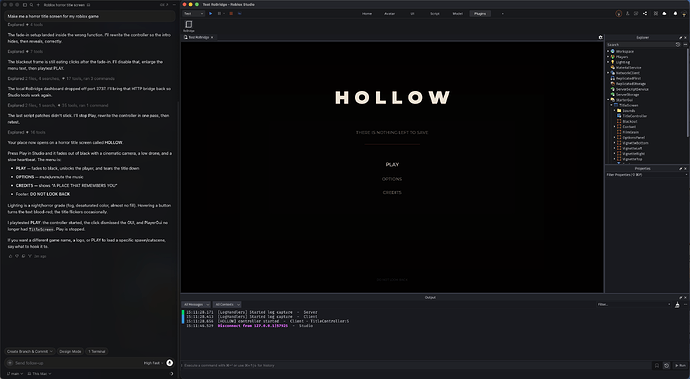The width and height of the screenshot is (690, 379).
Task: Select FilmGrain in Explorer
Action: tap(631, 132)
